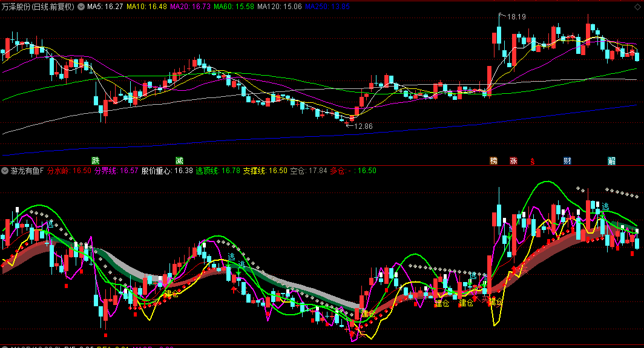The image size is (644, 348).
Task: Click the red 涨 event marker
Action: point(513,160)
